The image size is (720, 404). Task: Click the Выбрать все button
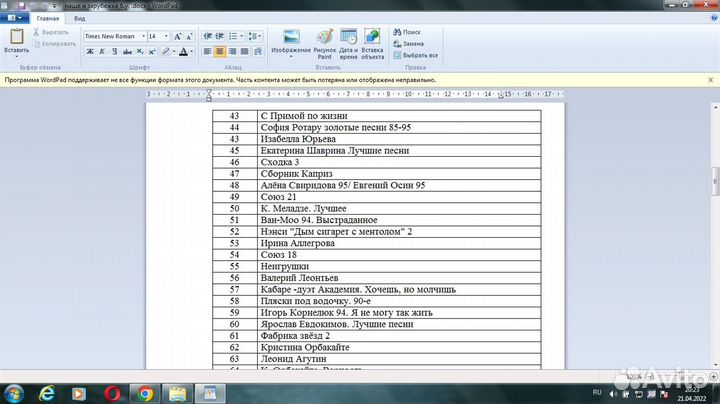click(x=416, y=55)
